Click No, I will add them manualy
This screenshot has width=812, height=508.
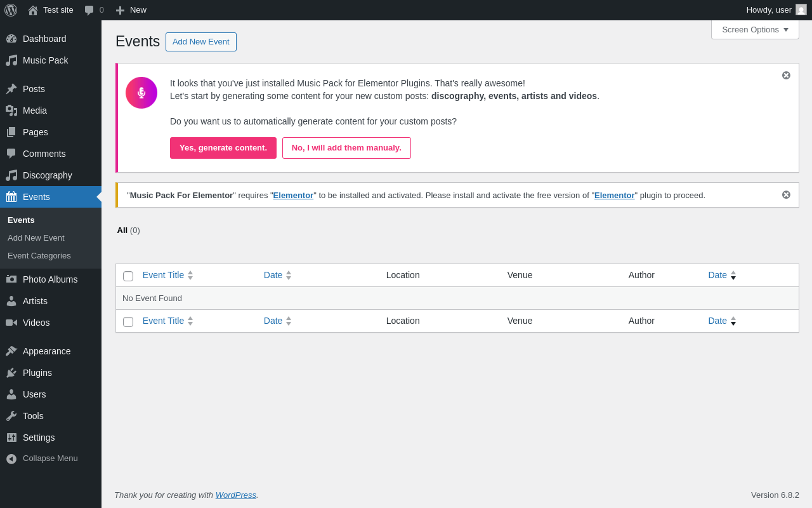[x=346, y=148]
